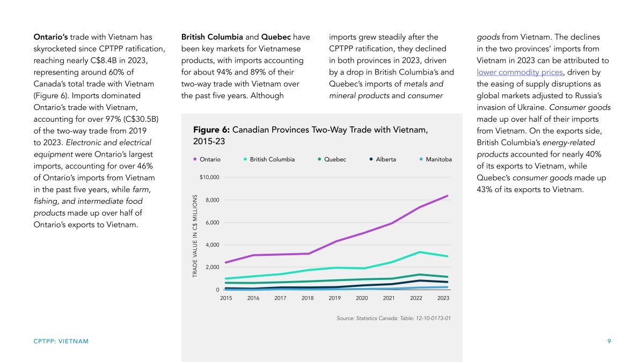Select the Manitoba blue legend marker
The height and width of the screenshot is (362, 644).
(x=421, y=159)
